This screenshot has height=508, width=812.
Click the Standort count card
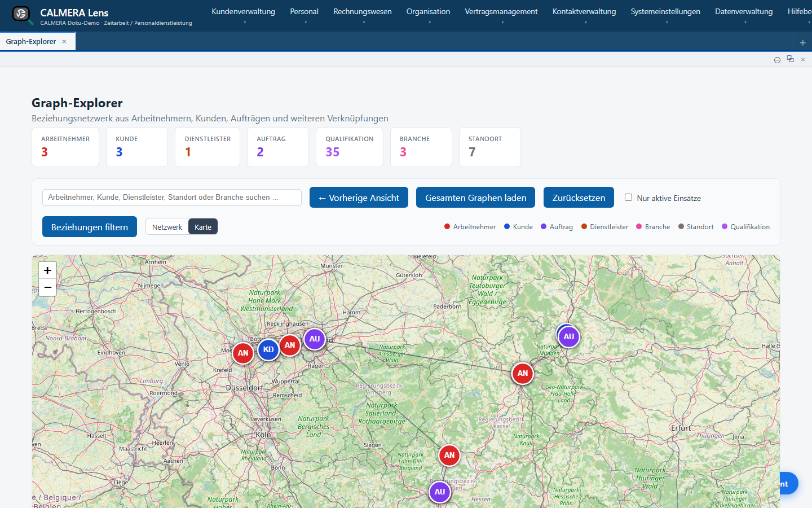pos(490,147)
